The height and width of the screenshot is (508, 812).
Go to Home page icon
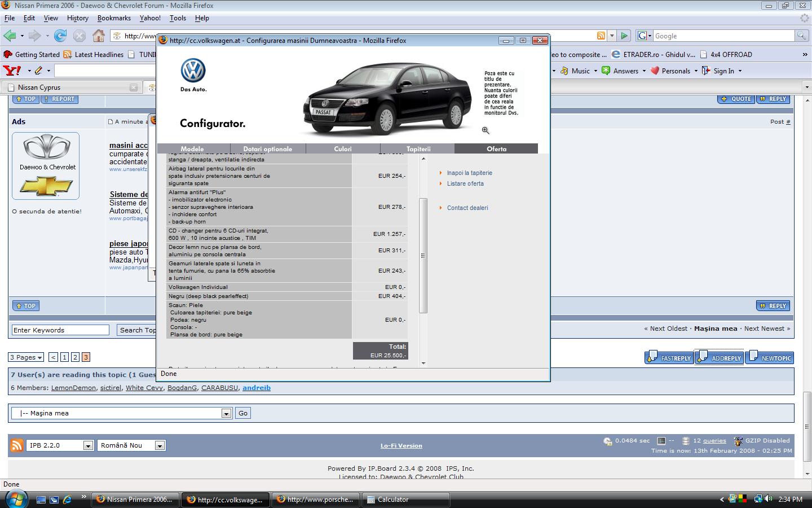tap(99, 36)
